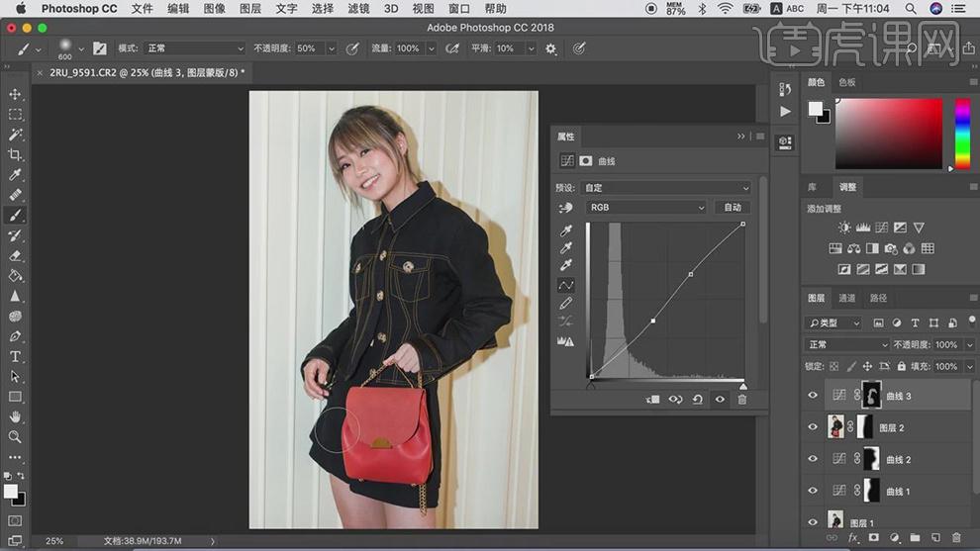Delete the curves adjustment layer via trash
This screenshot has height=551, width=980.
pos(741,400)
